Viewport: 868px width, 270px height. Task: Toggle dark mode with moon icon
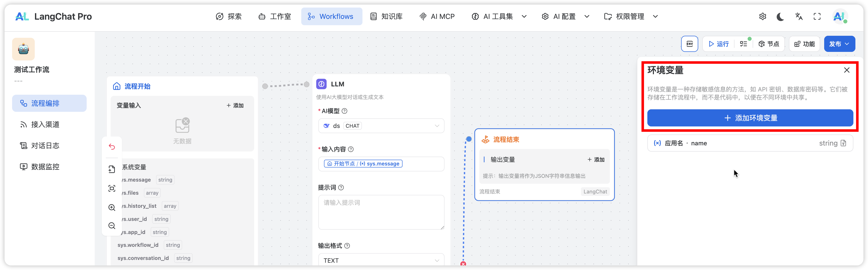coord(780,17)
